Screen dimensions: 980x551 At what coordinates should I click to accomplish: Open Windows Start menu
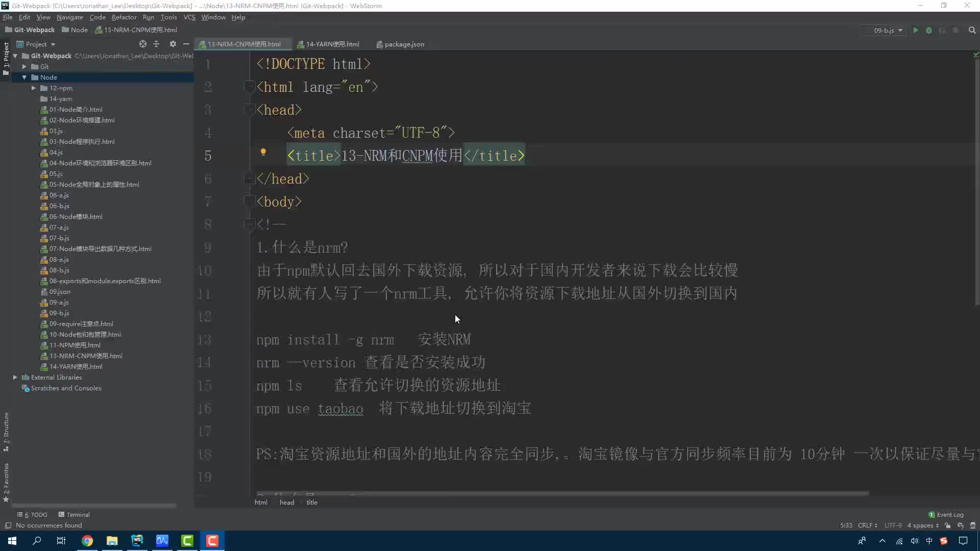click(12, 541)
